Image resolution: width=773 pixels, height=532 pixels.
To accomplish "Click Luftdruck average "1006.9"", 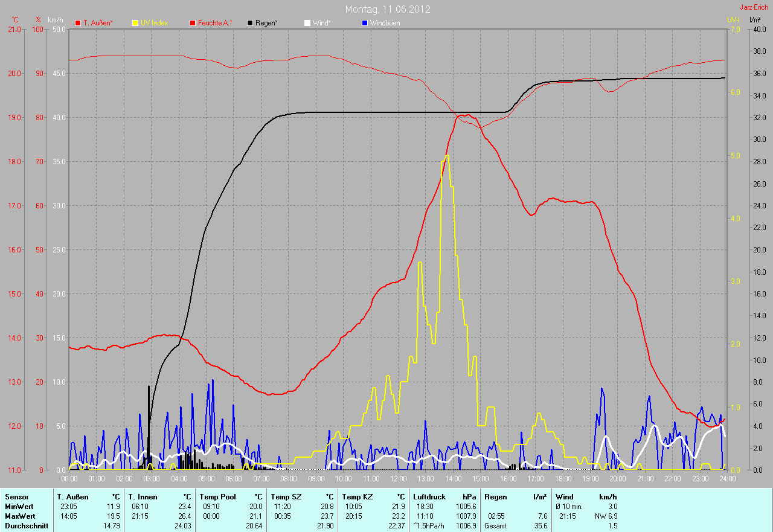I will (466, 526).
